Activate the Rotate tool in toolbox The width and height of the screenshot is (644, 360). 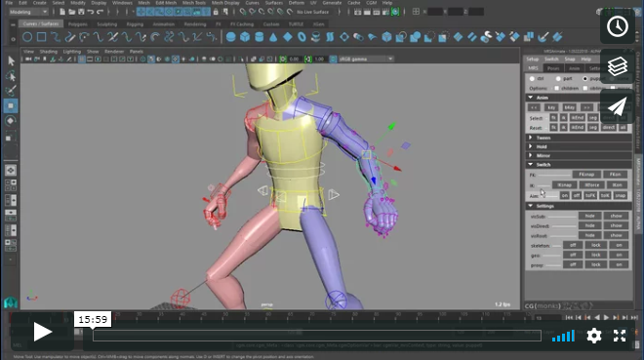[11, 121]
